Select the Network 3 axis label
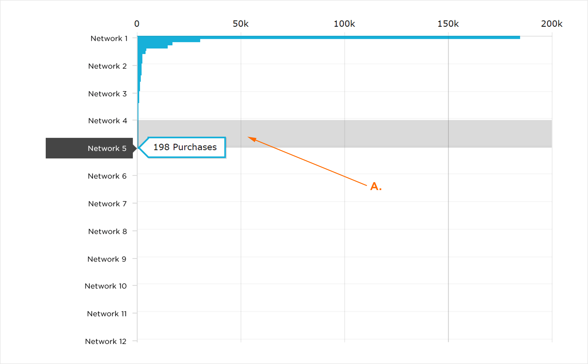Viewport: 588px width, 364px height. click(x=107, y=94)
